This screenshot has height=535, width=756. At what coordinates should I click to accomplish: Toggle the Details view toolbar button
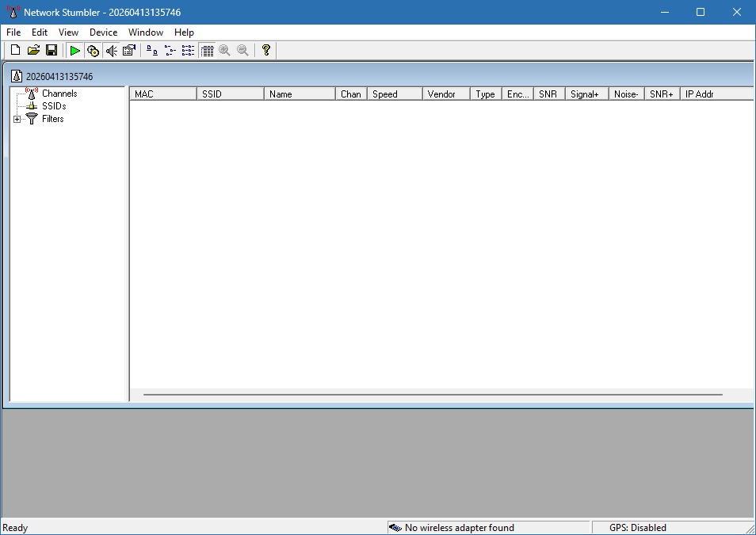[207, 50]
